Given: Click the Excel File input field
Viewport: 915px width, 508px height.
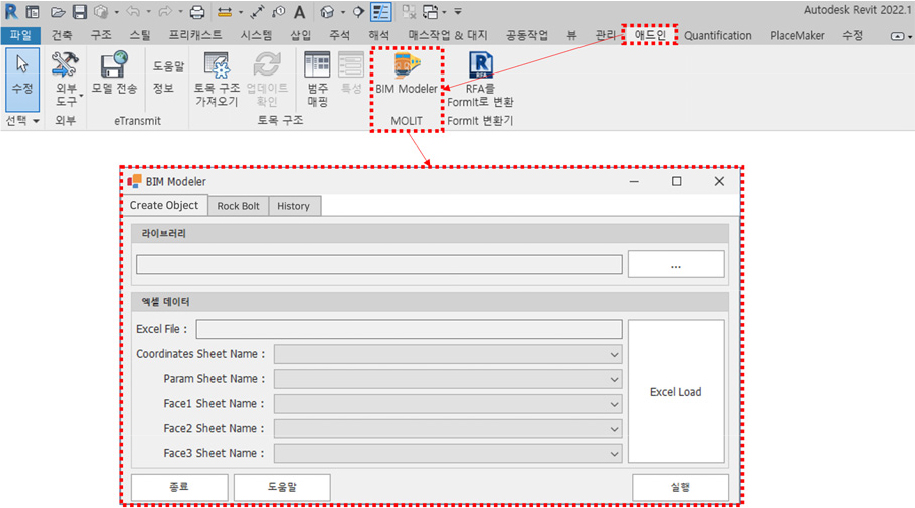Looking at the screenshot, I should (408, 329).
